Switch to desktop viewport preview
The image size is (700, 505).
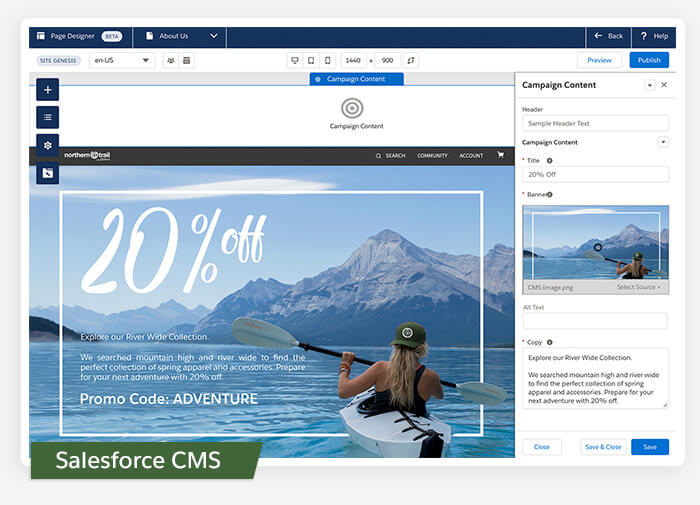click(x=295, y=60)
